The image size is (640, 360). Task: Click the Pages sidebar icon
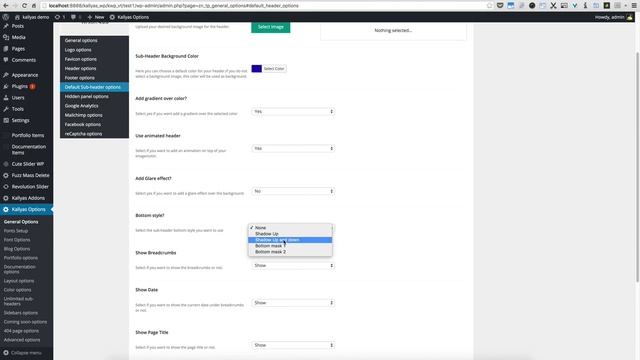coord(6,49)
